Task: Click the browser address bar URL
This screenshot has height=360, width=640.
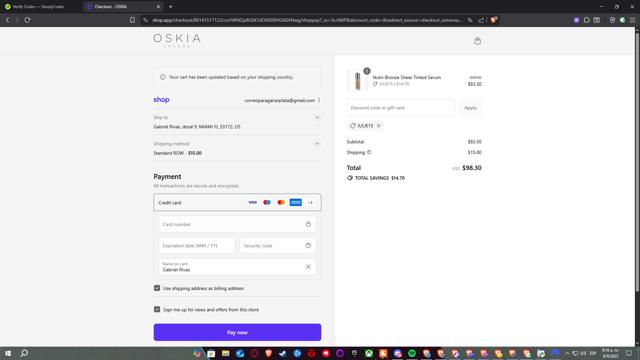Action: pyautogui.click(x=307, y=20)
